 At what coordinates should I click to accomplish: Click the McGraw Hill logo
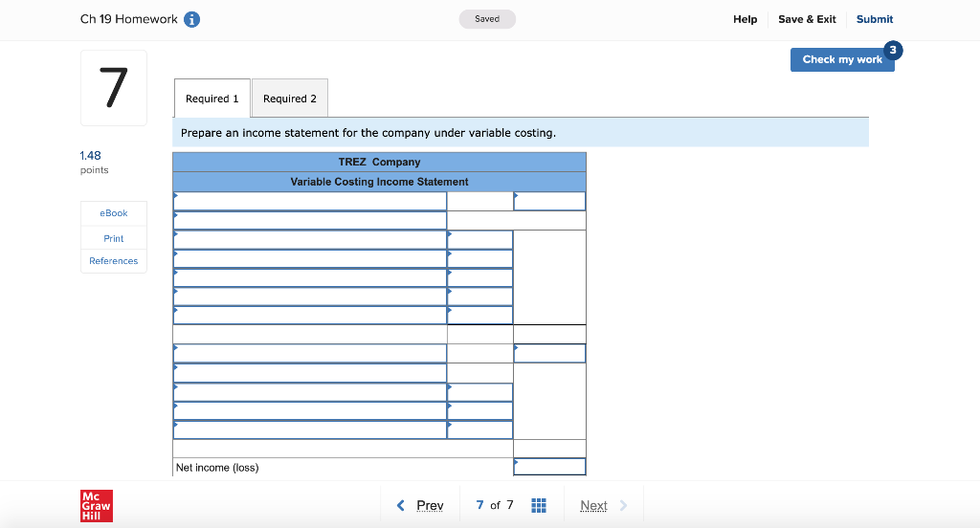[97, 505]
